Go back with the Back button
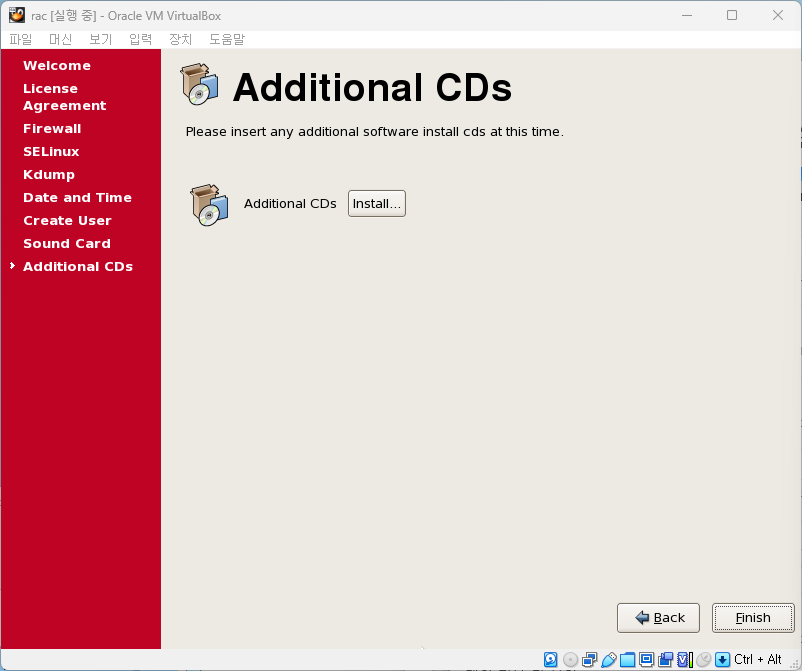The height and width of the screenshot is (671, 802). click(x=658, y=618)
